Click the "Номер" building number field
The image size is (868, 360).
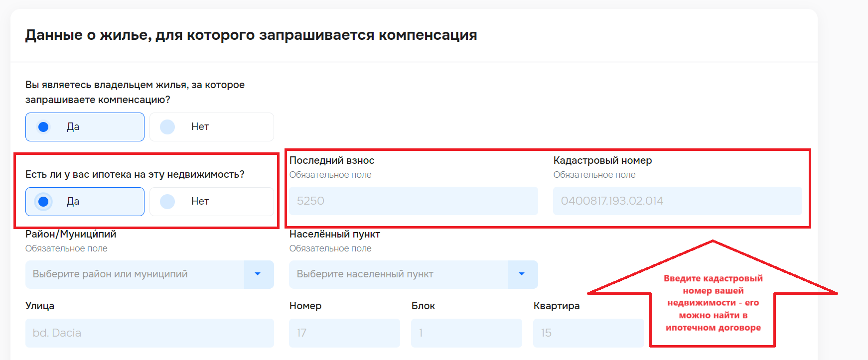coord(344,333)
